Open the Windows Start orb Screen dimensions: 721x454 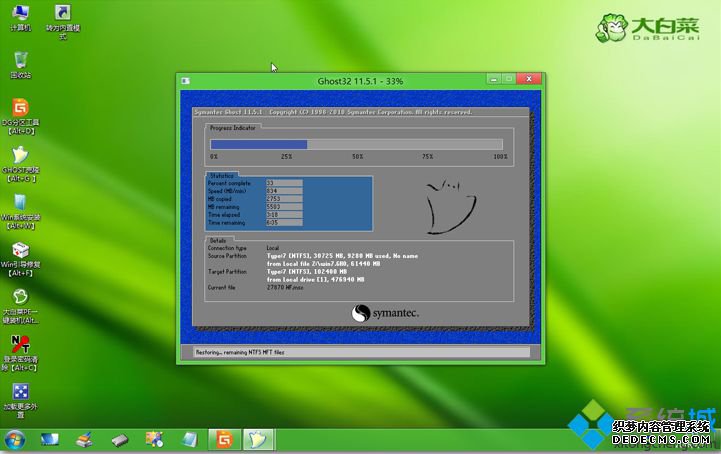click(x=15, y=440)
